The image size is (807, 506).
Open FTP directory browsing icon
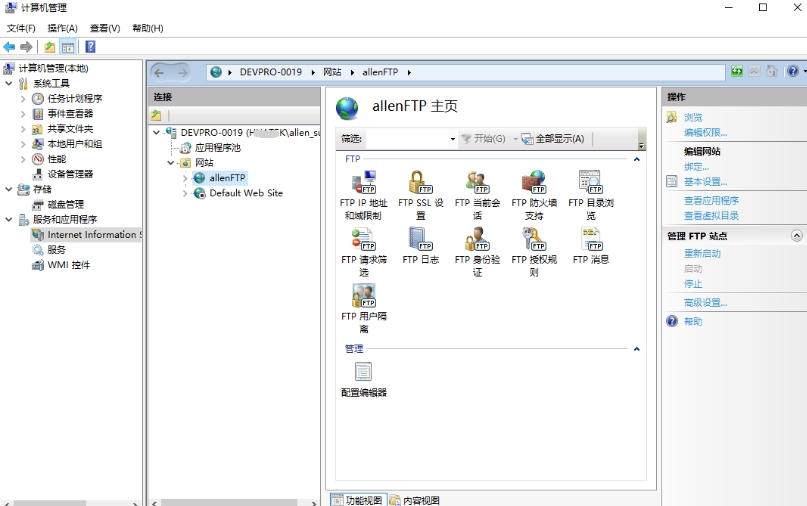[x=590, y=196]
